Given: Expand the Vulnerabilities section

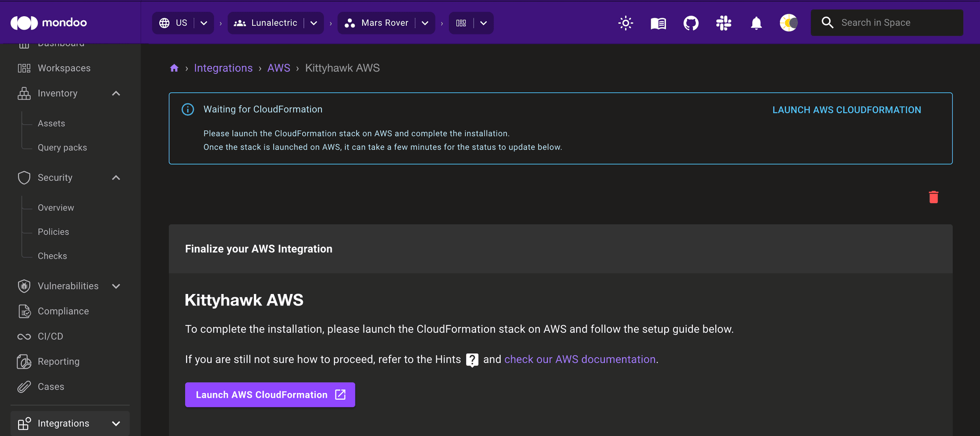Looking at the screenshot, I should click(116, 286).
